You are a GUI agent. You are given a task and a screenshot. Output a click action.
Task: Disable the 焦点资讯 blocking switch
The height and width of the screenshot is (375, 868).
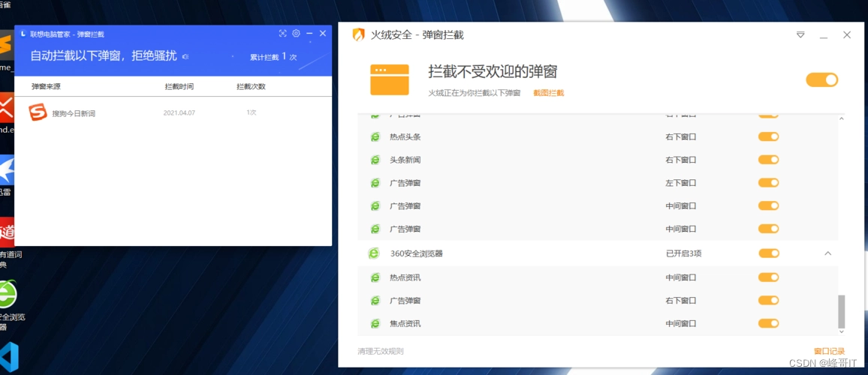tap(769, 323)
